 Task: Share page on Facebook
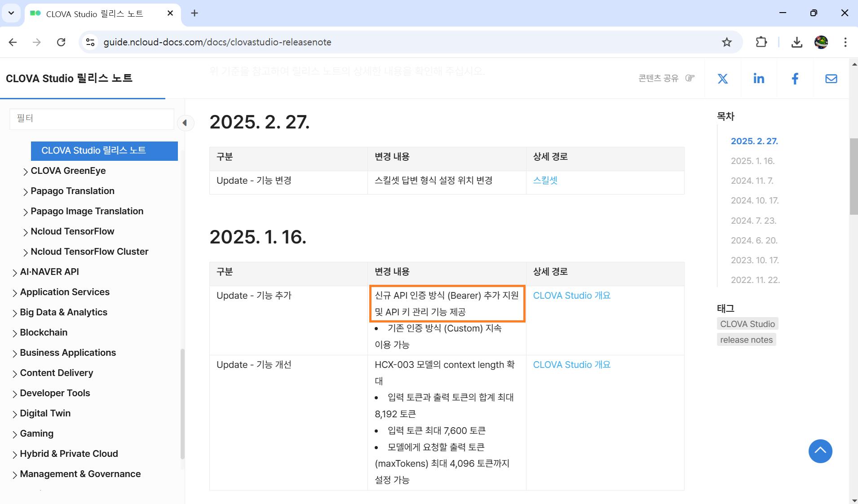point(795,79)
